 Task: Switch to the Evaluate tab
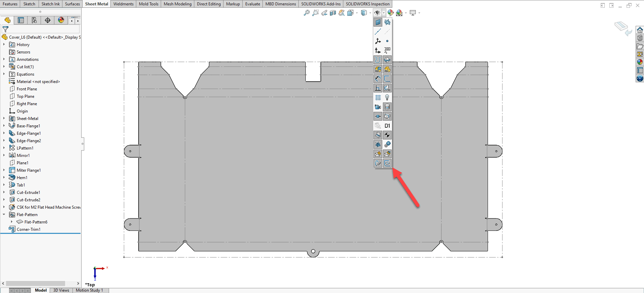[x=252, y=4]
